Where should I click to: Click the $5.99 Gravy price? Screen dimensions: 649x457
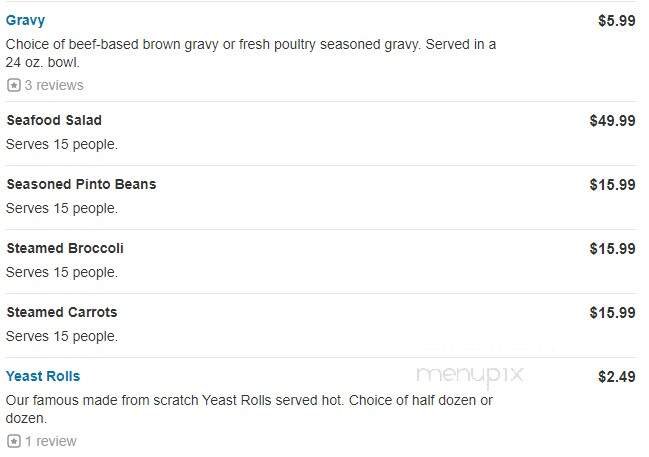pyautogui.click(x=616, y=20)
